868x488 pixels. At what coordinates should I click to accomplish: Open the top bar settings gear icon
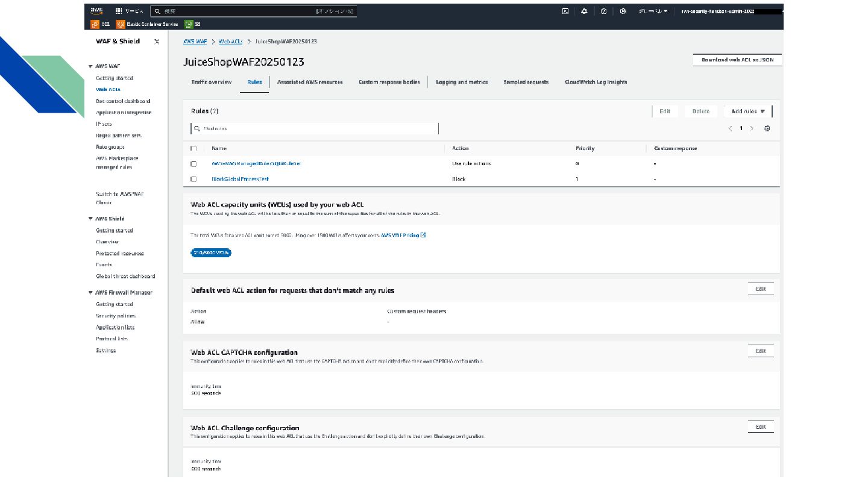tap(623, 11)
